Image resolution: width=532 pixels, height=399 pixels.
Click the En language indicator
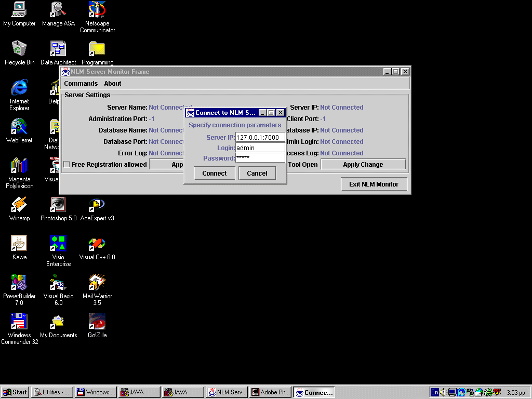click(x=435, y=392)
